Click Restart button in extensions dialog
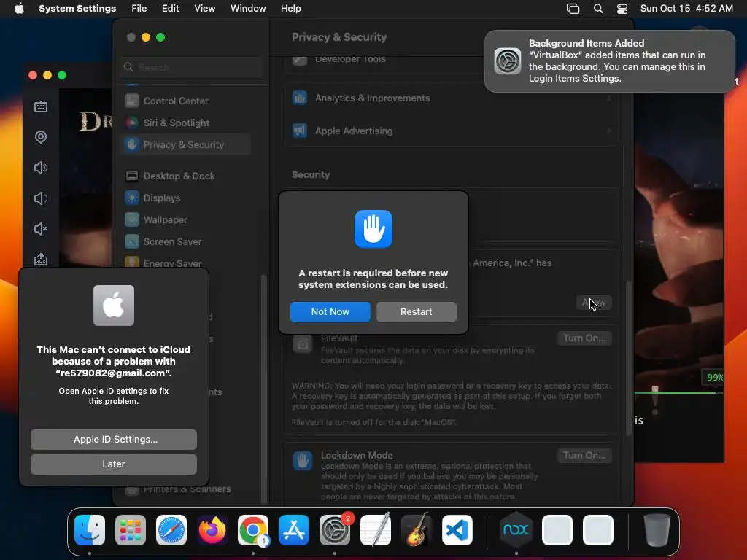 tap(417, 312)
